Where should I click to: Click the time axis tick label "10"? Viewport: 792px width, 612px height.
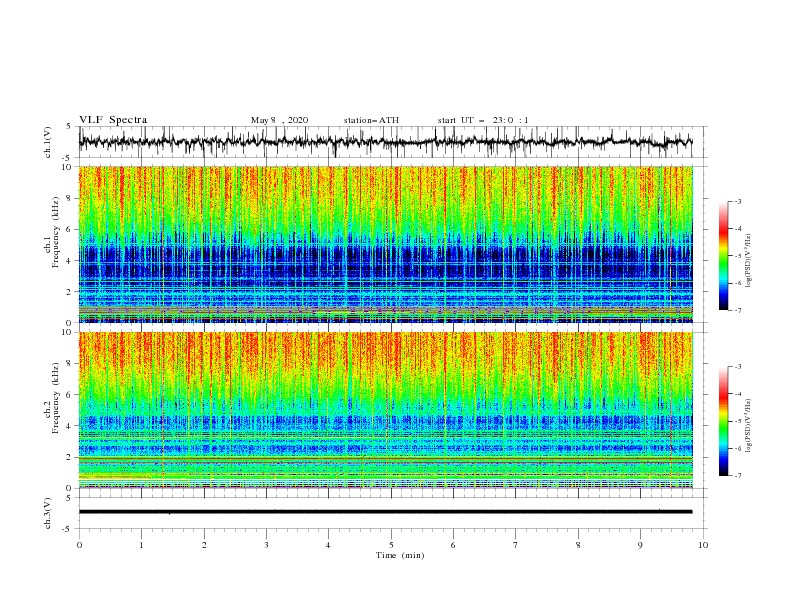coord(703,545)
